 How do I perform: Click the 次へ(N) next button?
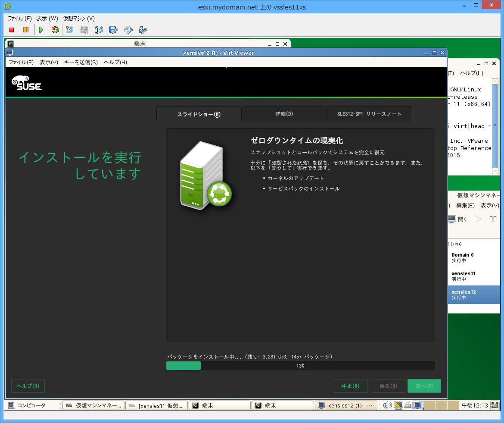tap(424, 385)
